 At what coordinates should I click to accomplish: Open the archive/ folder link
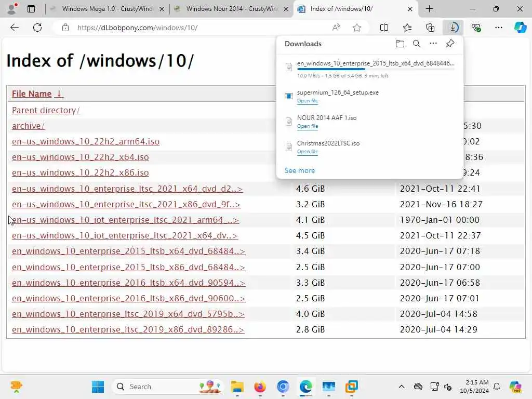[28, 126]
